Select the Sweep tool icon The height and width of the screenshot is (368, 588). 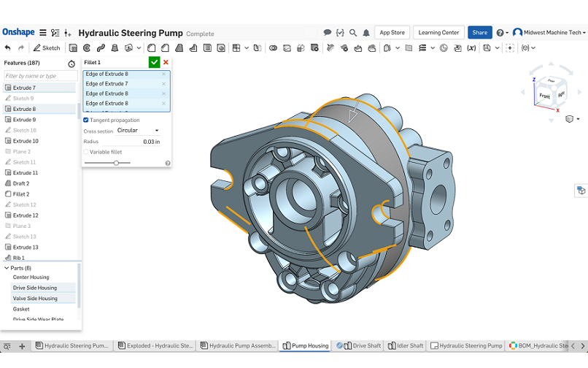(x=101, y=47)
